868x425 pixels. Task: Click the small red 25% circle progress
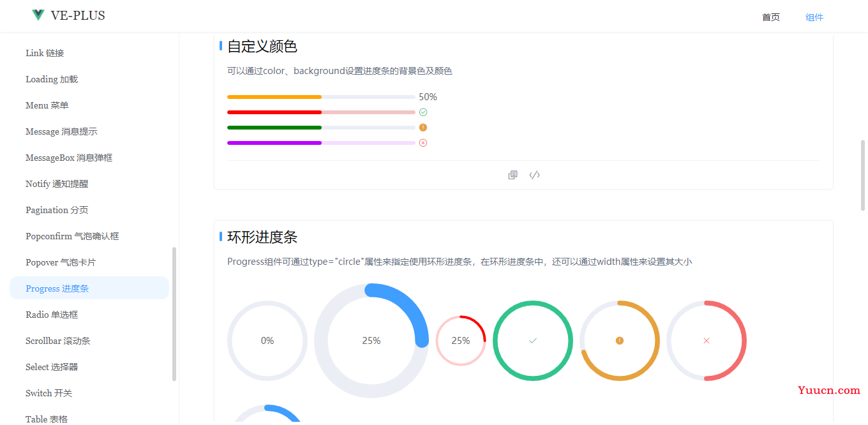pos(461,341)
